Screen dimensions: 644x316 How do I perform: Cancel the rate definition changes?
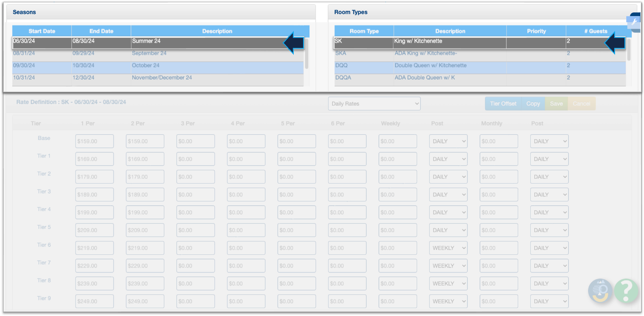coord(581,104)
